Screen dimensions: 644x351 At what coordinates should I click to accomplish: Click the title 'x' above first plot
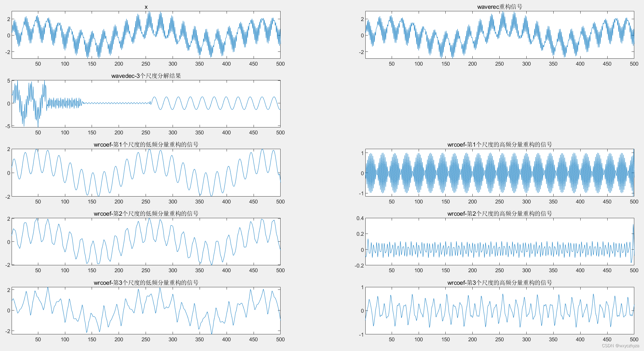[x=146, y=7]
